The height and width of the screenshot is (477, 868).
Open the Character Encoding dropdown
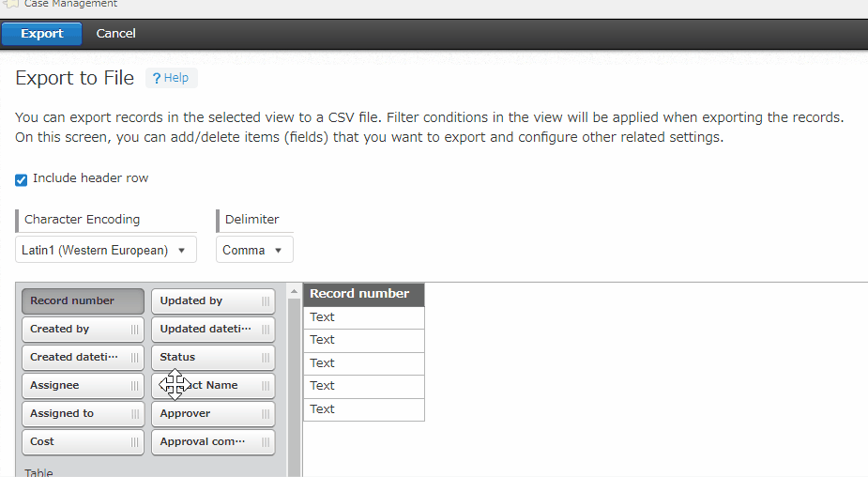tap(106, 251)
